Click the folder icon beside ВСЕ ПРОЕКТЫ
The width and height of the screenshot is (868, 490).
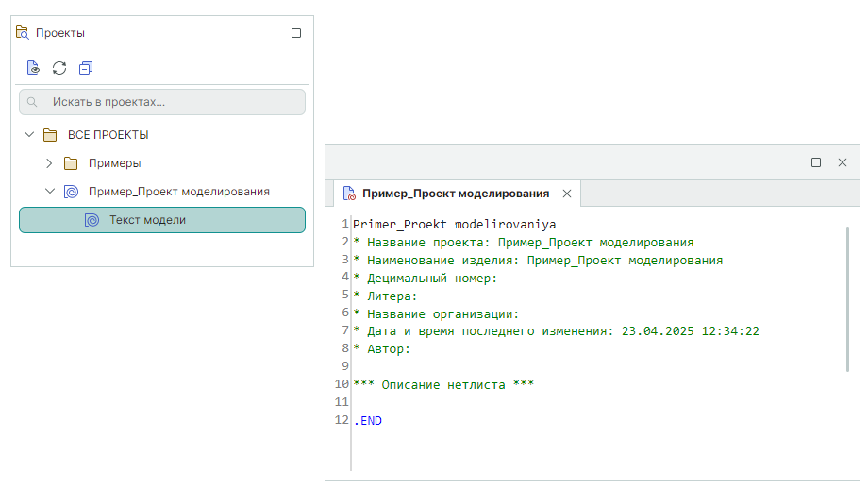[50, 135]
